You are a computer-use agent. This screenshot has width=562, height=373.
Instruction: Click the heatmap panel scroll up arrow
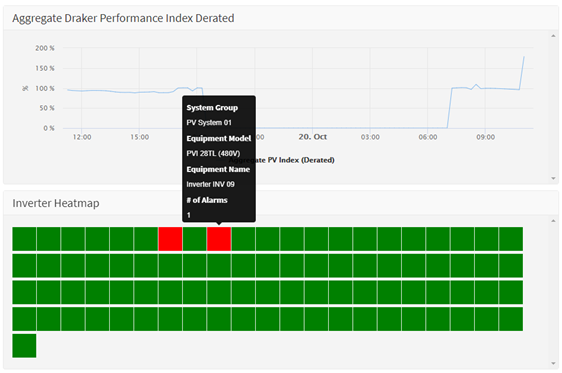click(x=553, y=221)
